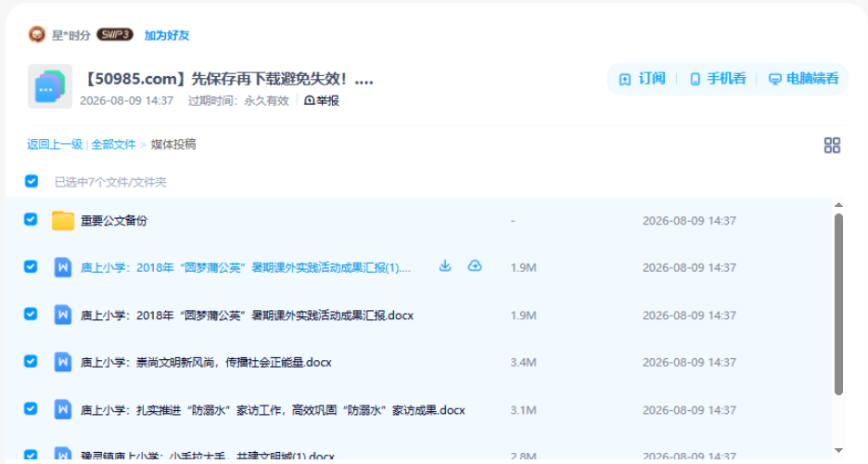This screenshot has width=868, height=464.
Task: Click Word icon of 成果汇报.docx file
Action: pyautogui.click(x=62, y=315)
